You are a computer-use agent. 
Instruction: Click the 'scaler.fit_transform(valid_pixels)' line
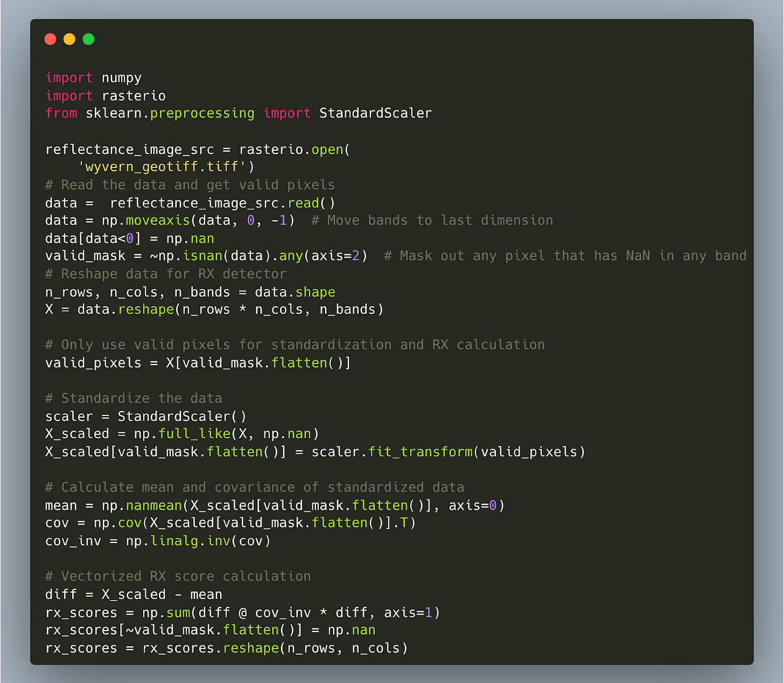[315, 452]
